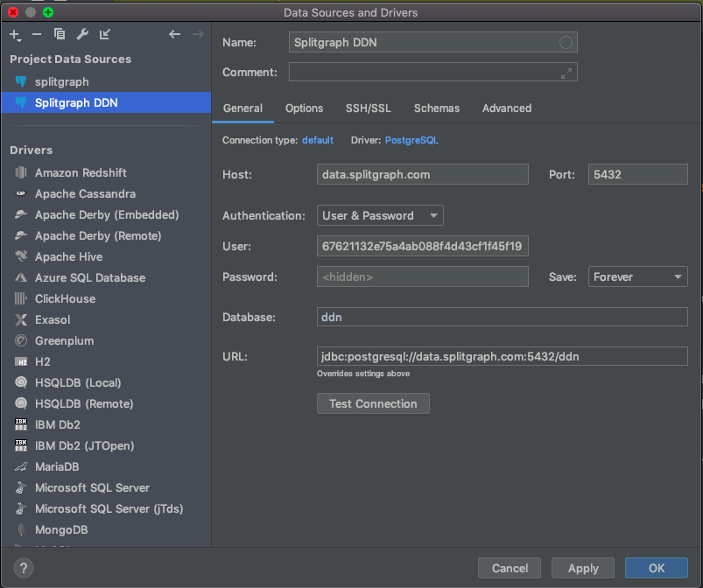Go forward with right arrow
Viewport: 703px width, 588px height.
pos(198,34)
